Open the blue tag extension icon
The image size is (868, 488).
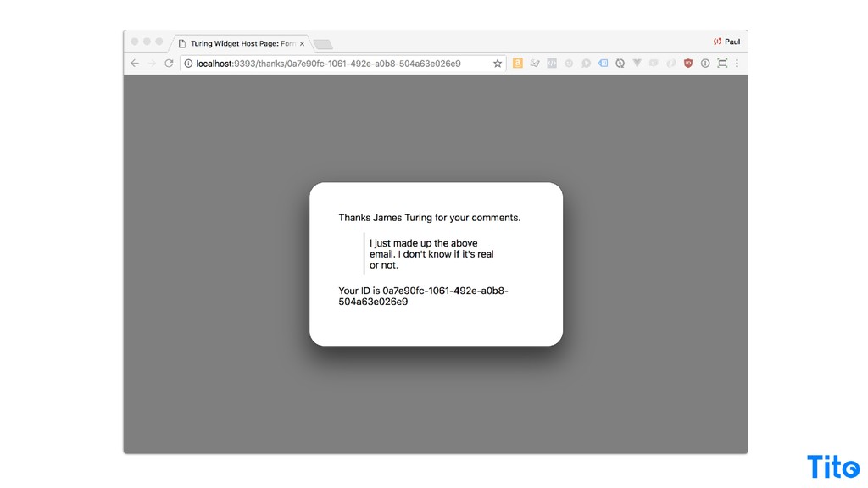click(603, 63)
